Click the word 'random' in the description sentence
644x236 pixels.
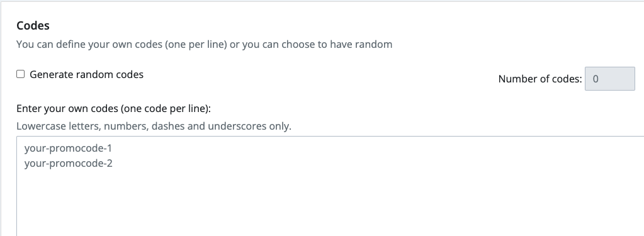pyautogui.click(x=373, y=44)
